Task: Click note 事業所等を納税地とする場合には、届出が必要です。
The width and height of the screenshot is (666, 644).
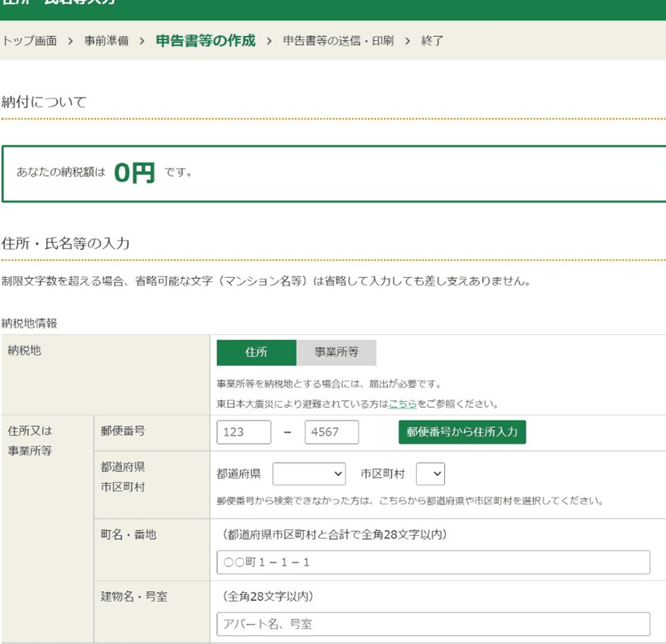Action: pos(329,384)
